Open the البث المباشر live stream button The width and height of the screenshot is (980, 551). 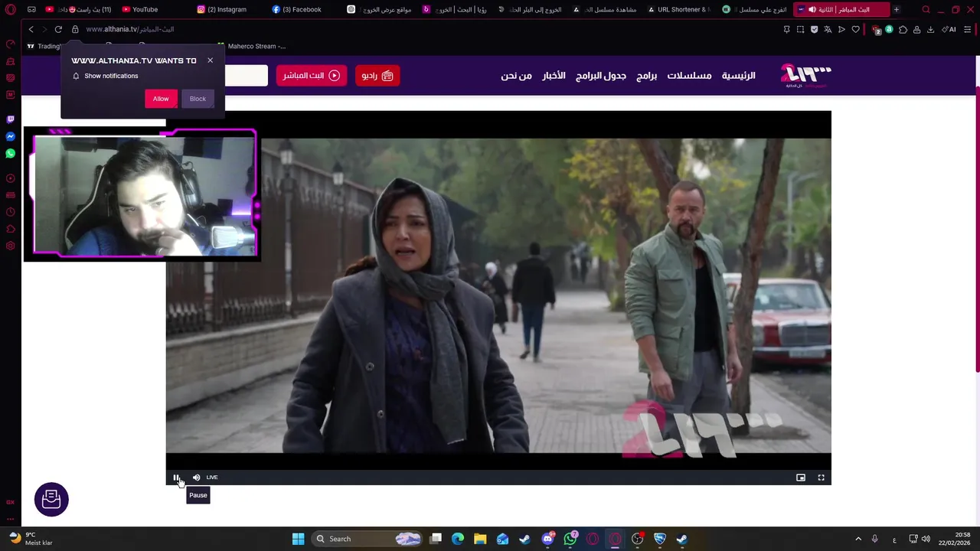[x=312, y=76]
